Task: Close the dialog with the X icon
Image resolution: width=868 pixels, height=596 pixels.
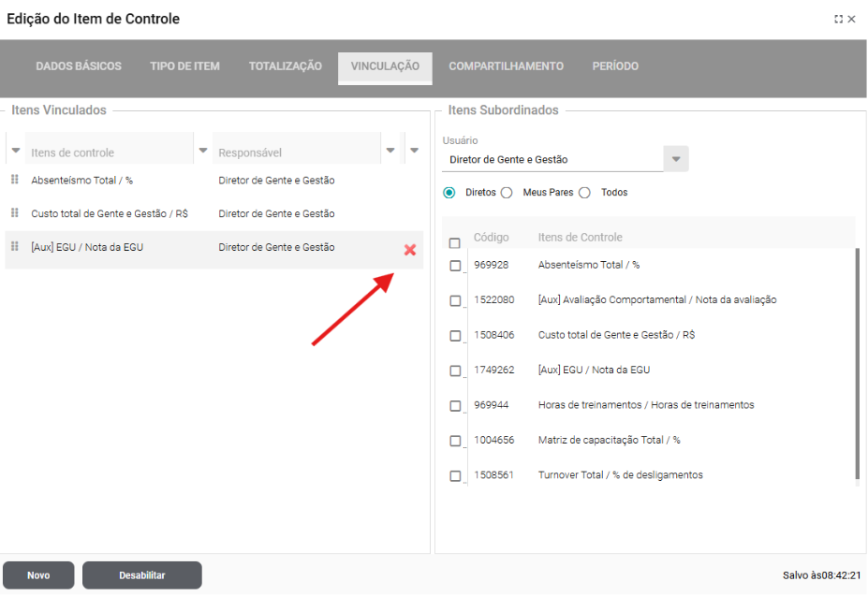Action: [852, 20]
